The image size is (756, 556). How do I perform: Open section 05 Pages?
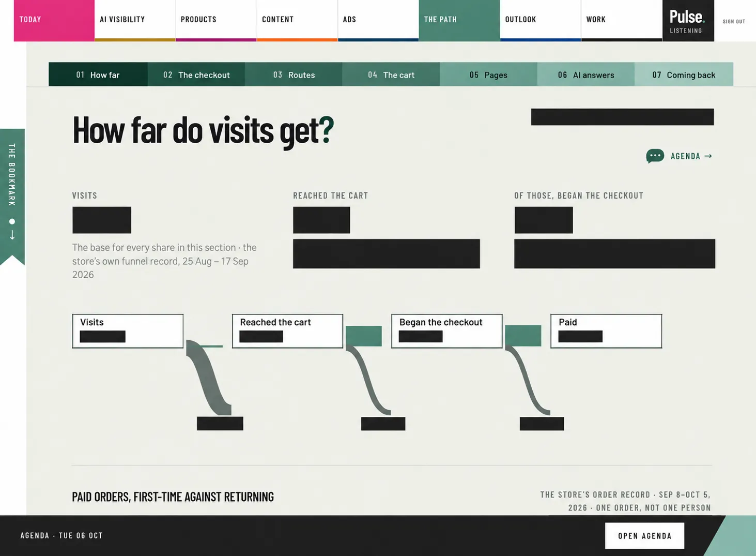click(488, 74)
